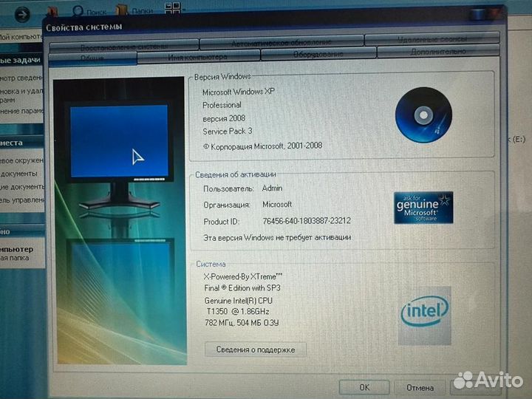Click the Intel logo image
The height and width of the screenshot is (399, 532).
pyautogui.click(x=424, y=316)
